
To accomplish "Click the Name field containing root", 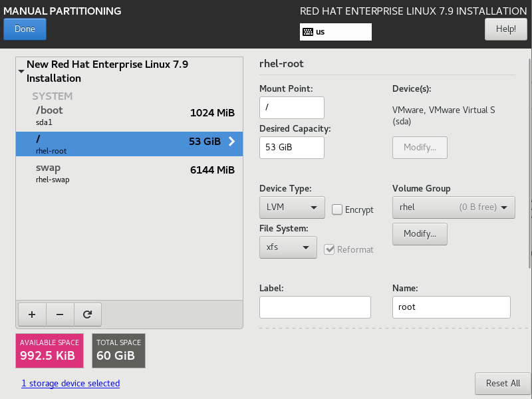I will (x=452, y=307).
